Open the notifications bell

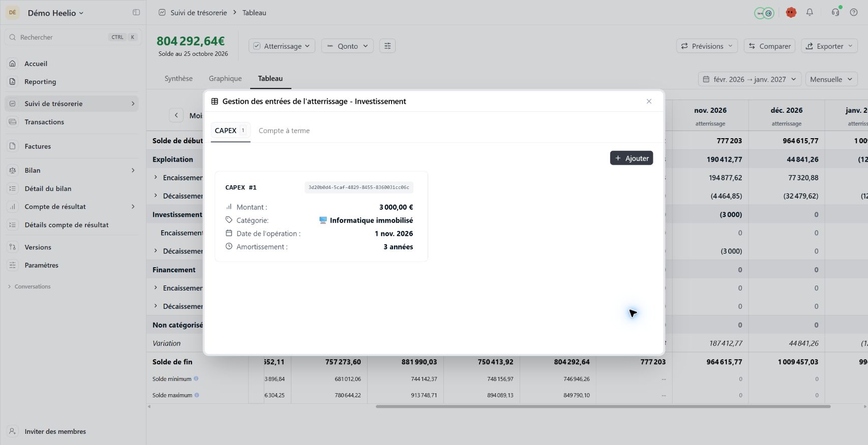point(810,12)
